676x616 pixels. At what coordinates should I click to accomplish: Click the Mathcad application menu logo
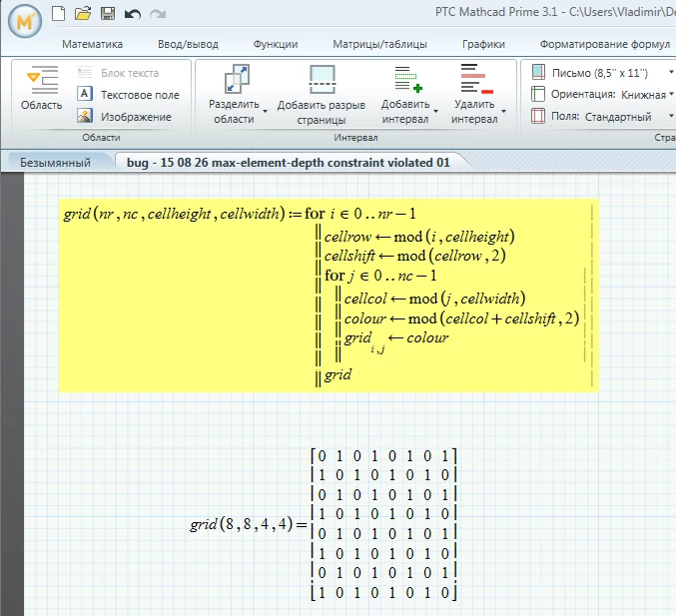(x=25, y=21)
